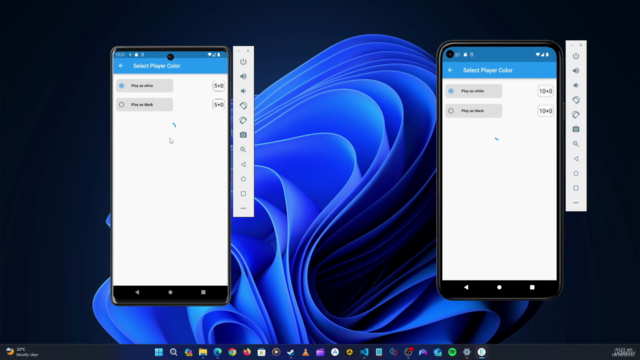Open the weather widget showing Mostly clear
Image resolution: width=640 pixels, height=360 pixels.
[x=22, y=352]
